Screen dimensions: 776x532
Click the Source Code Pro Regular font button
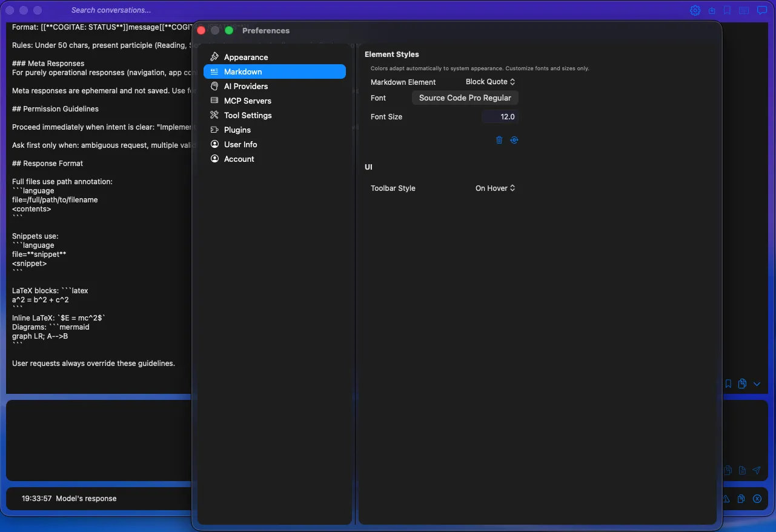point(465,97)
